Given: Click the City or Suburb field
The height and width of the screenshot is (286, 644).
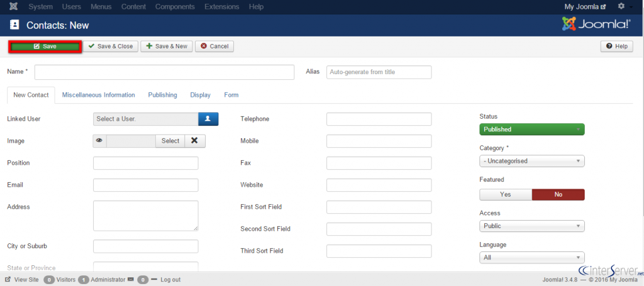Looking at the screenshot, I should tap(146, 246).
